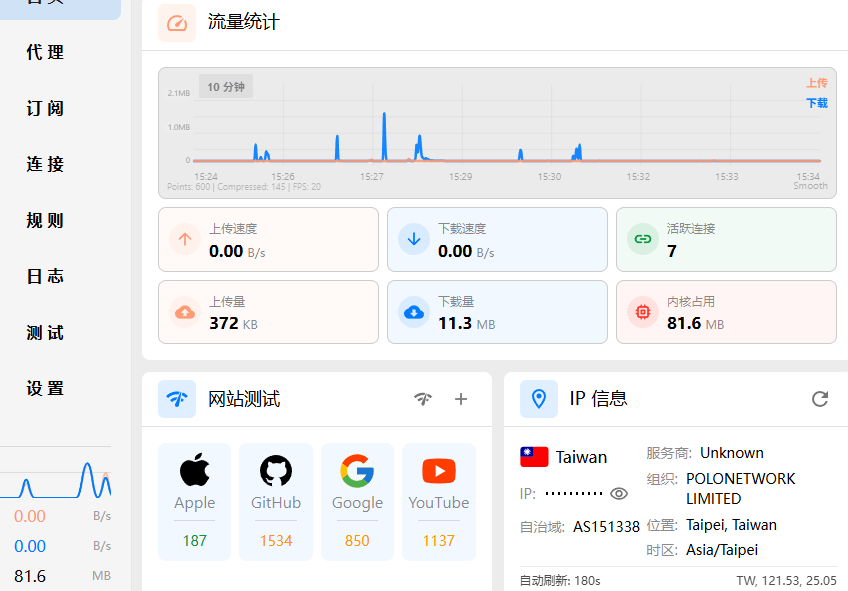The width and height of the screenshot is (848, 591).
Task: Click the Apple test card
Action: click(194, 502)
